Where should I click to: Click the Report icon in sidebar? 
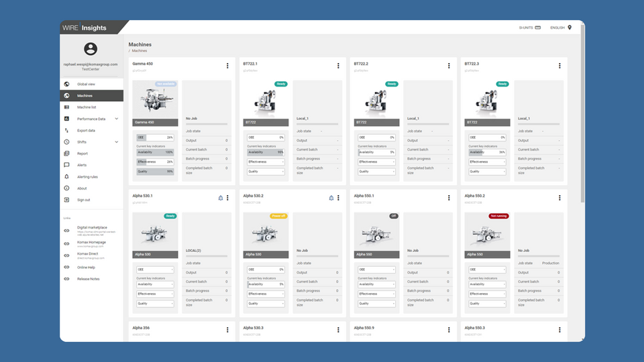pyautogui.click(x=66, y=154)
